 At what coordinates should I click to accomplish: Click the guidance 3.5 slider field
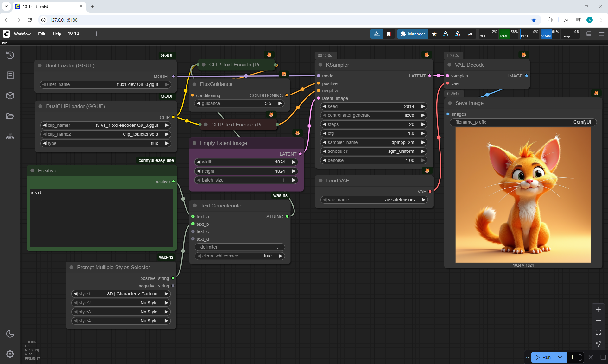tap(239, 103)
